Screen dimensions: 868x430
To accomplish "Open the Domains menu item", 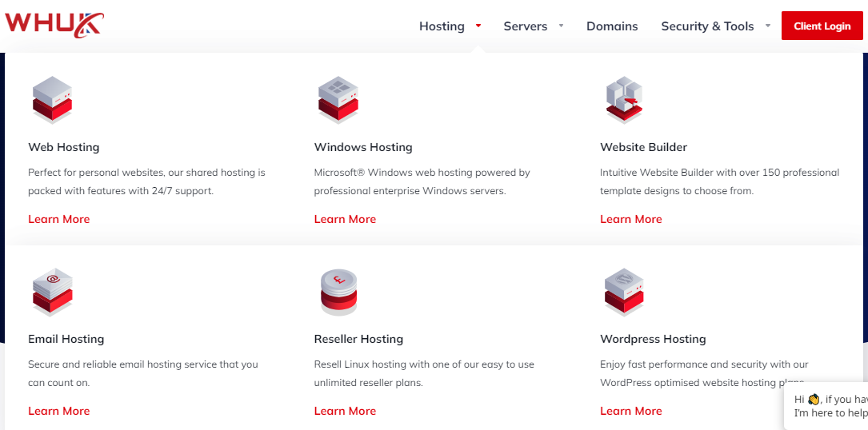I will point(612,26).
